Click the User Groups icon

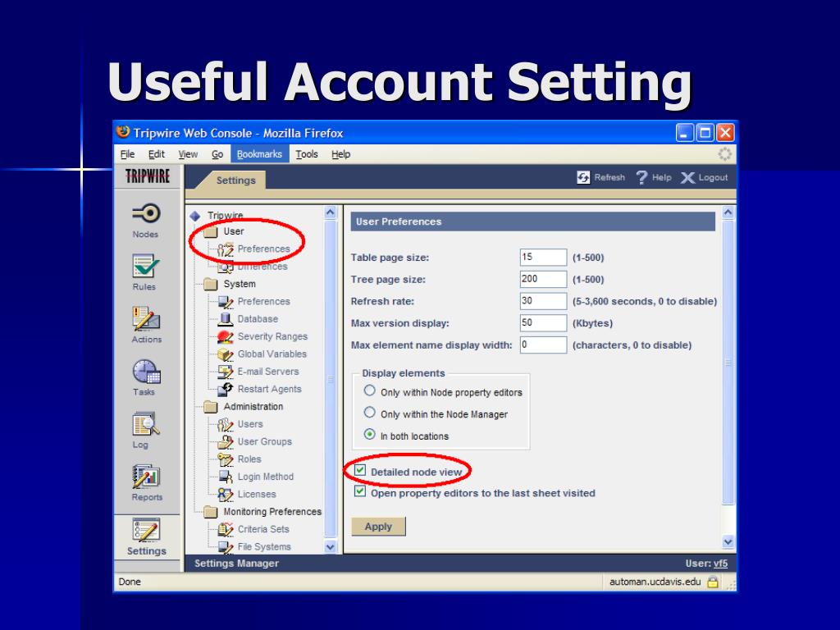click(x=226, y=442)
